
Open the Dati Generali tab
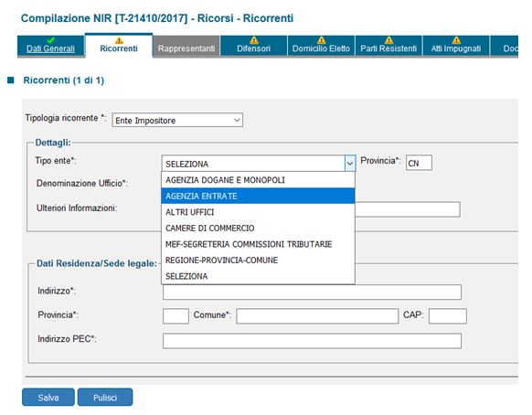pos(50,48)
